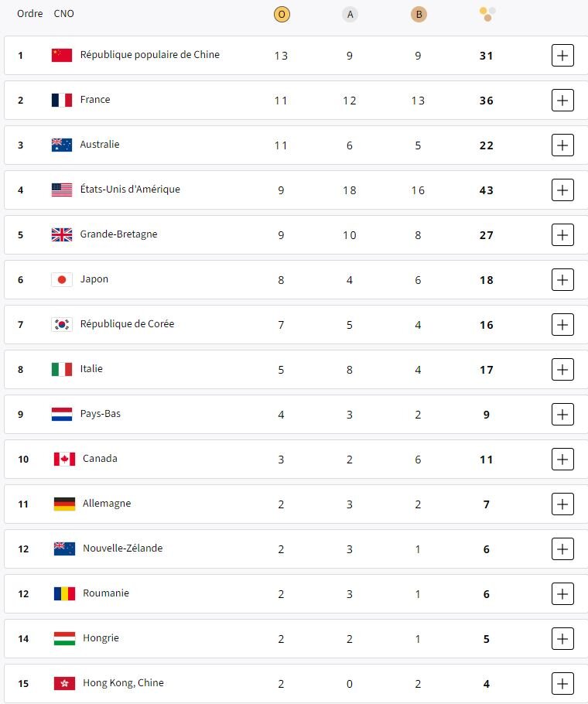Screen dimensions: 588x704
Task: Expand the Allemagne row with plus button
Action: click(562, 504)
